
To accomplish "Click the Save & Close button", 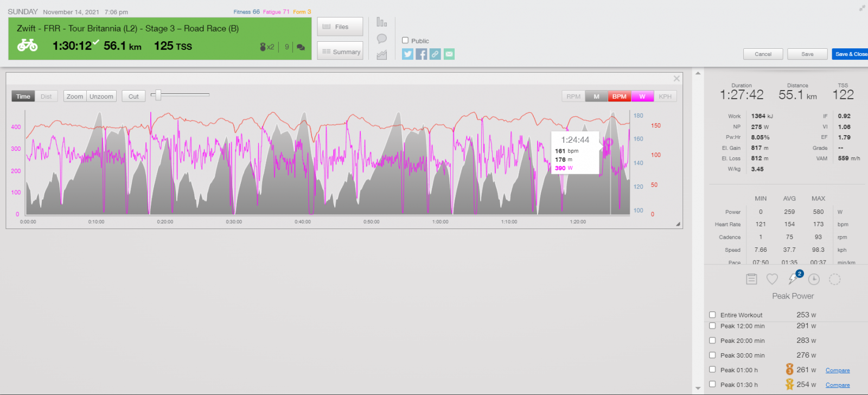I will [850, 54].
